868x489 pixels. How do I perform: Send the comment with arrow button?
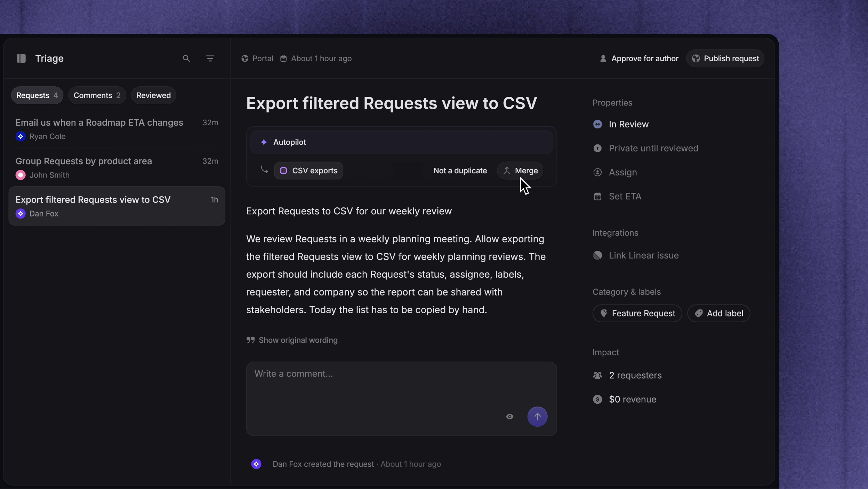click(x=537, y=417)
